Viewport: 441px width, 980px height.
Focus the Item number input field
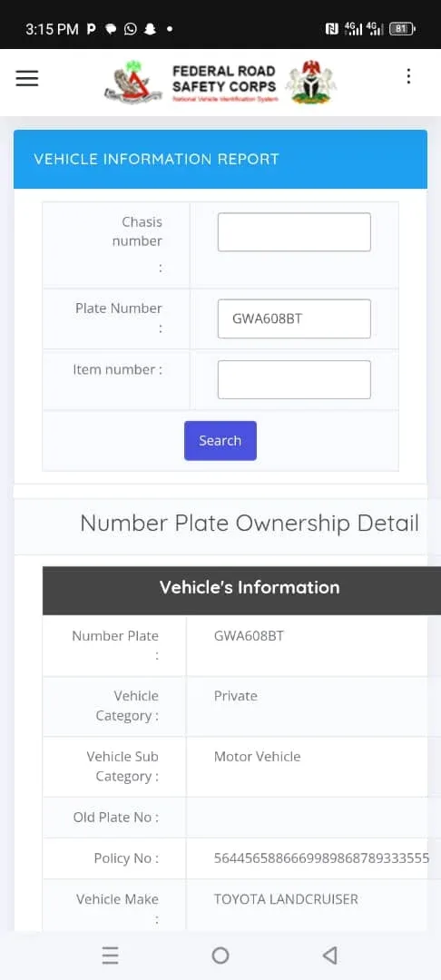[x=294, y=379]
